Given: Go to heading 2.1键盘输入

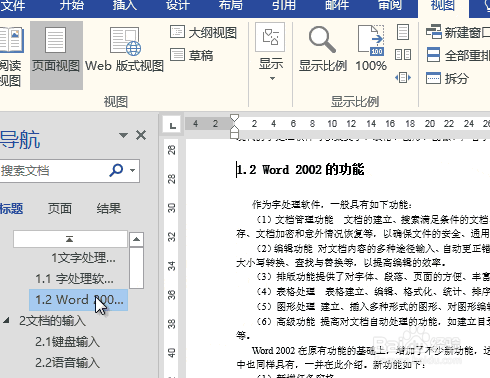Looking at the screenshot, I should pos(68,342).
